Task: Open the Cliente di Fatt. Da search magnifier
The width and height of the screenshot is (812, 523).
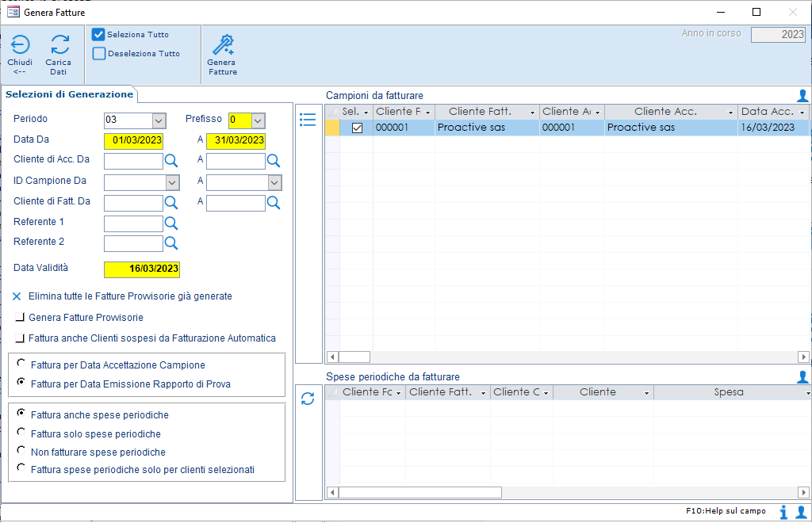Action: click(x=171, y=203)
